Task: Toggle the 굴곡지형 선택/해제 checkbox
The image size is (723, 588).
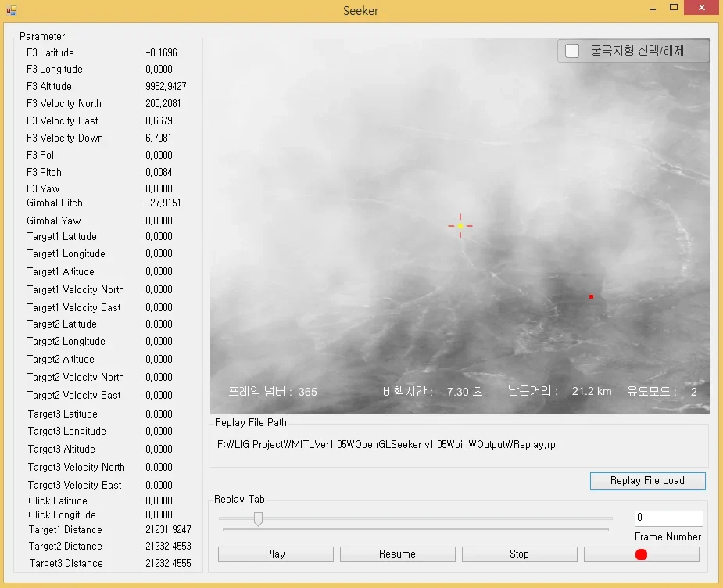Action: (572, 51)
